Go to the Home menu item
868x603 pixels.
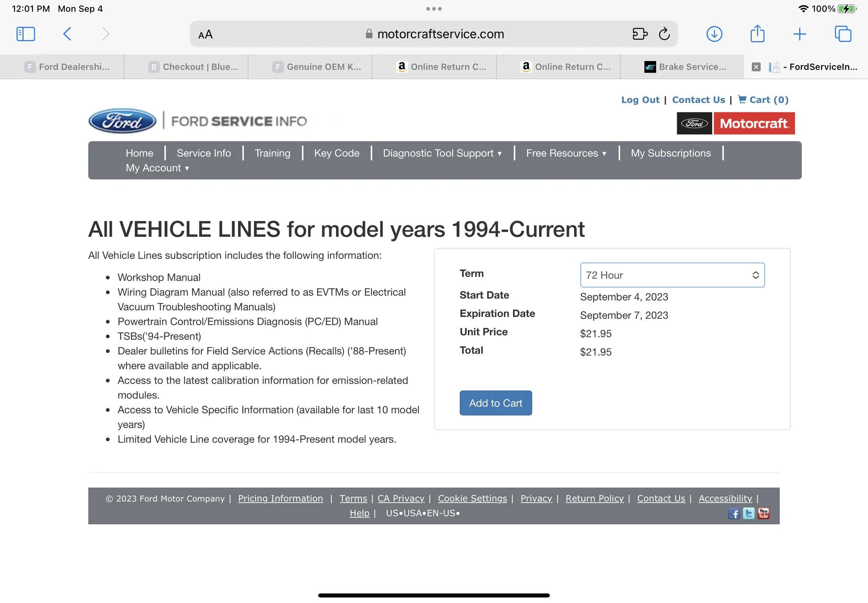coord(139,153)
